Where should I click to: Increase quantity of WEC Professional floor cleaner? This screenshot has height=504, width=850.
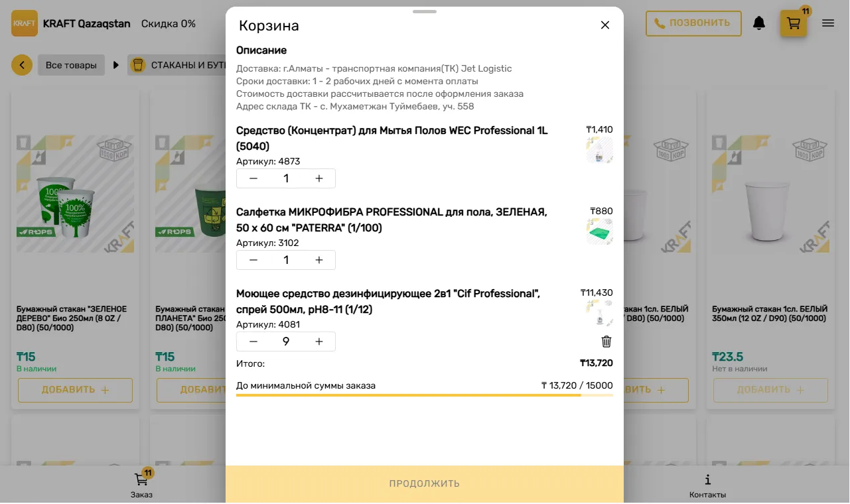click(319, 178)
